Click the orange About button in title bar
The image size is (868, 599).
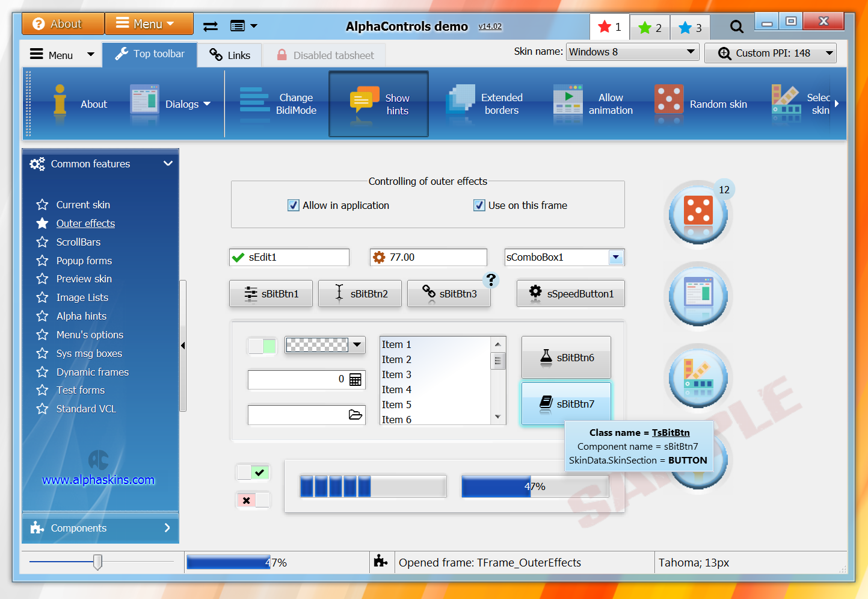coord(63,23)
